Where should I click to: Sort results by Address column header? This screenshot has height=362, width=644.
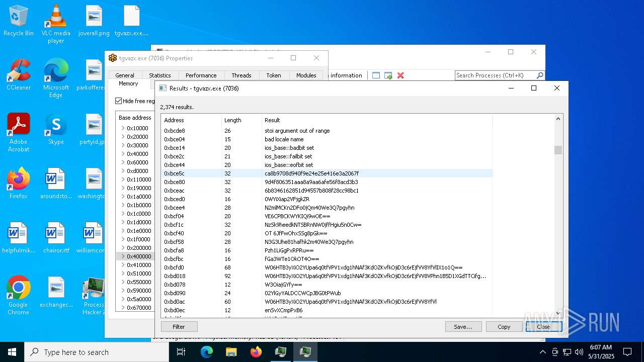pyautogui.click(x=191, y=120)
